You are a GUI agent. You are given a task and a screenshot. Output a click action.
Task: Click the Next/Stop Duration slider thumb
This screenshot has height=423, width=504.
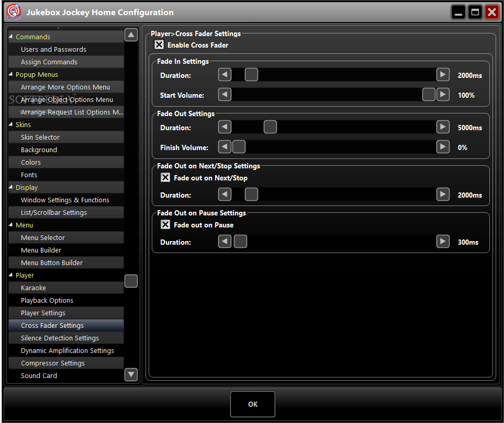(251, 195)
